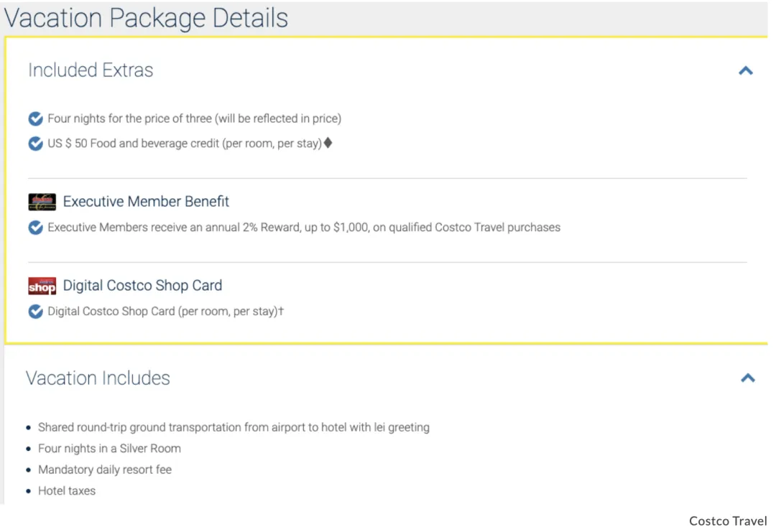Click the dagger footnote after per stay

281,310
